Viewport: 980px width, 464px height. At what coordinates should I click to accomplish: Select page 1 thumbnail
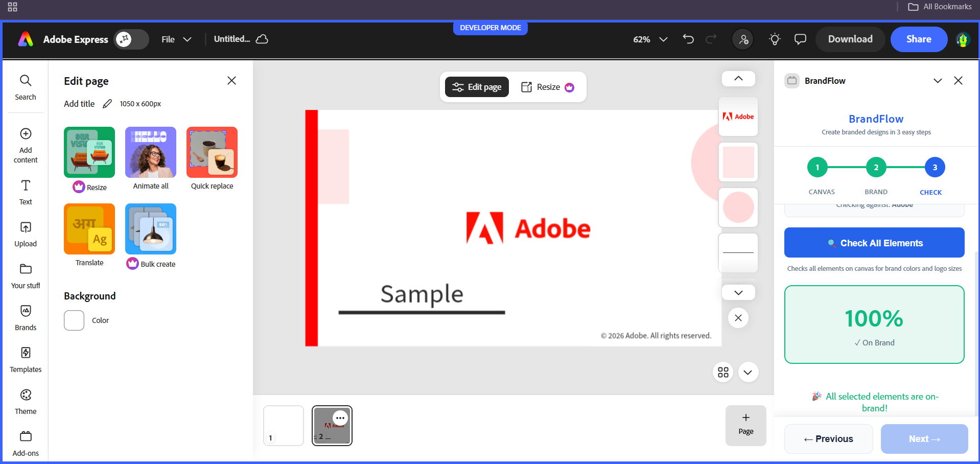click(284, 426)
